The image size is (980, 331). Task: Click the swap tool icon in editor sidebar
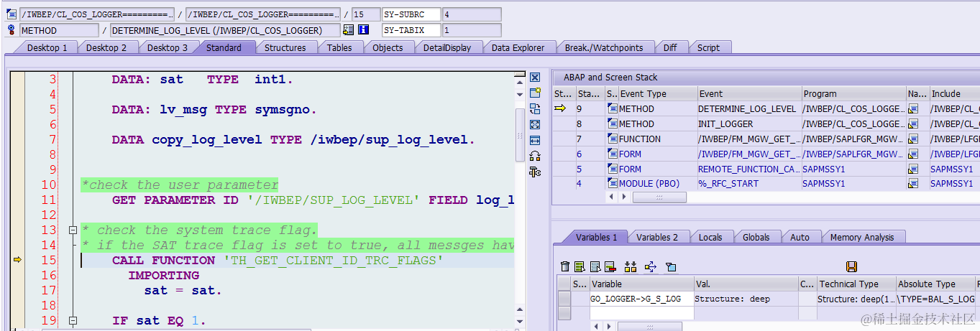(x=534, y=109)
